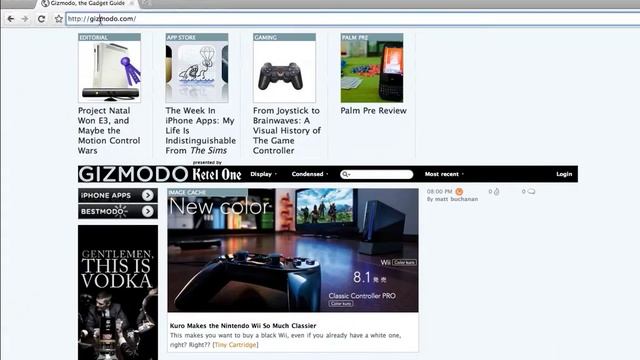This screenshot has height=360, width=640.
Task: Click the Gentlemen This Is Vodka ad
Action: tap(118, 292)
